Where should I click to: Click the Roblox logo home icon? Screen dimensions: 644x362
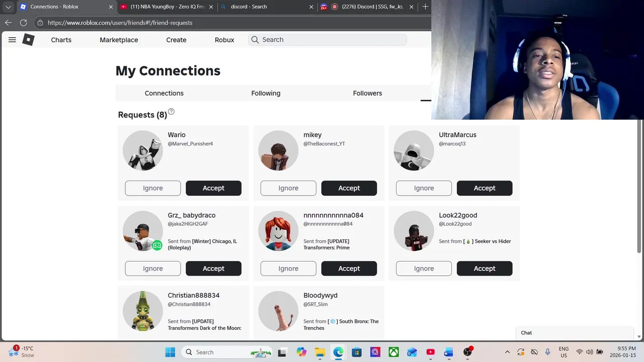pos(28,40)
